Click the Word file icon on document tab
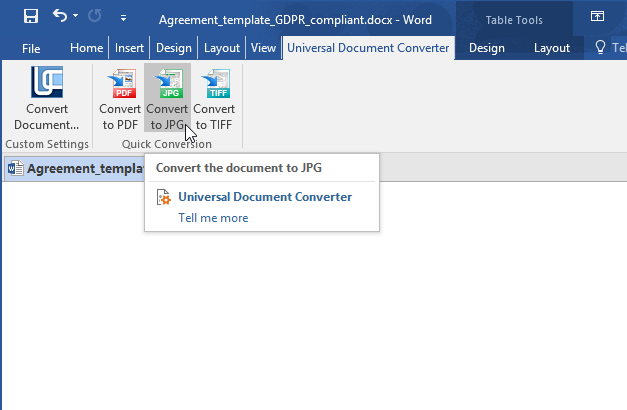The image size is (627, 410). [16, 168]
